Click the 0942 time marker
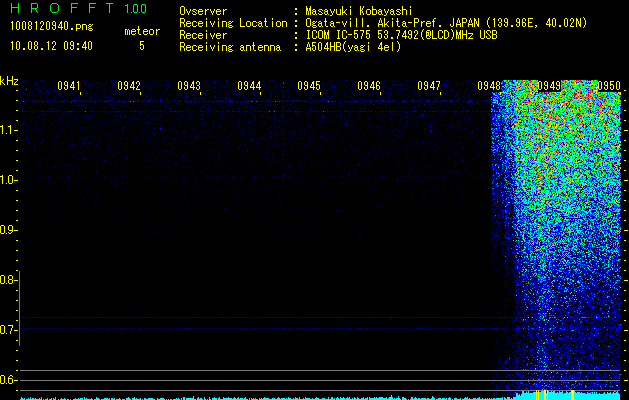 pos(129,86)
